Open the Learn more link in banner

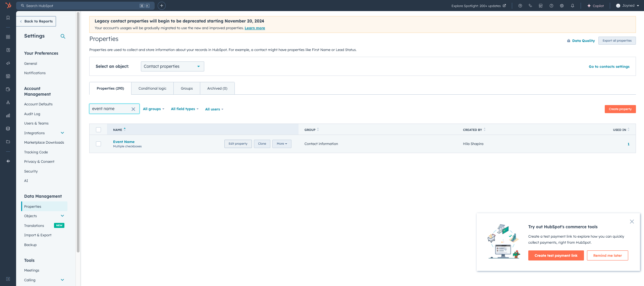[x=255, y=28]
